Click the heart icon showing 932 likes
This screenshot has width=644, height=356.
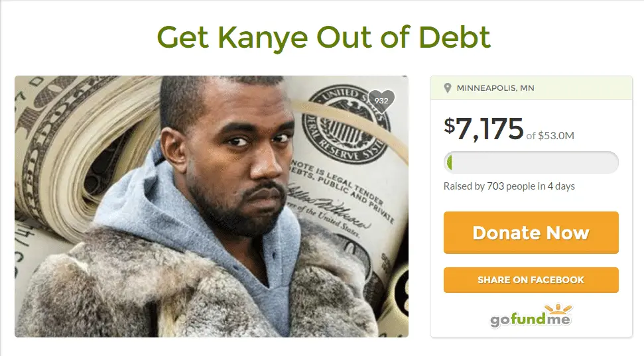click(x=381, y=101)
